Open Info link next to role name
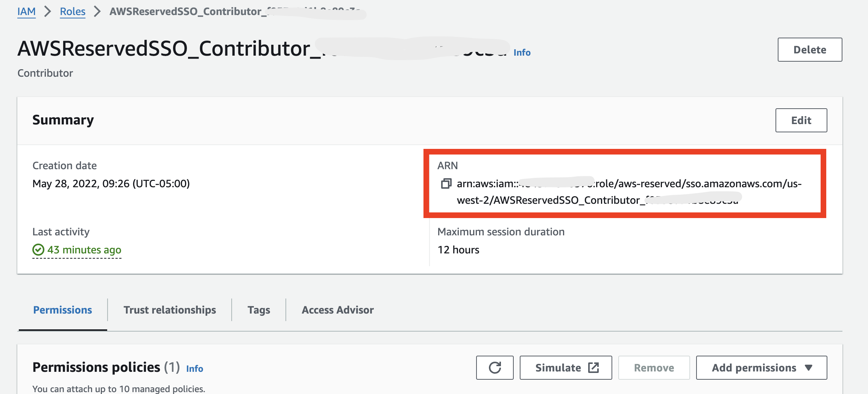The width and height of the screenshot is (868, 394). [522, 52]
